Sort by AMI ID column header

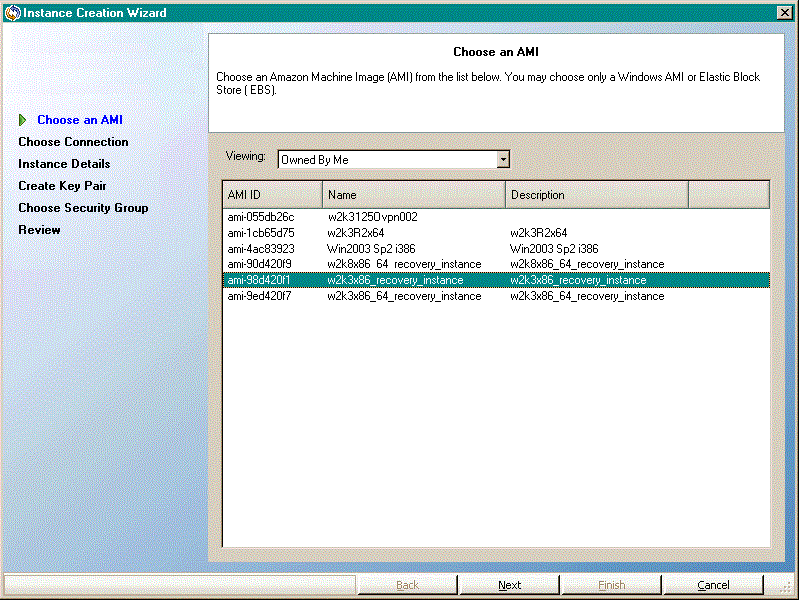pos(273,195)
